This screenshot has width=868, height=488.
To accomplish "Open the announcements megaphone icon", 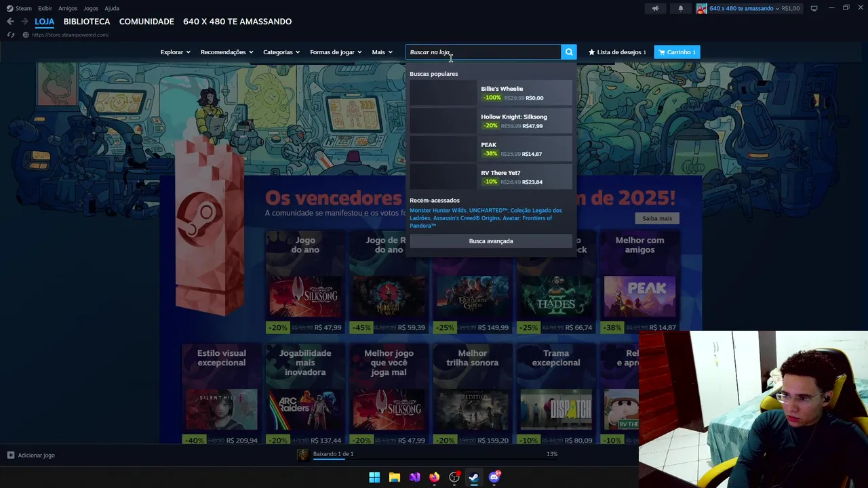I will pos(655,8).
